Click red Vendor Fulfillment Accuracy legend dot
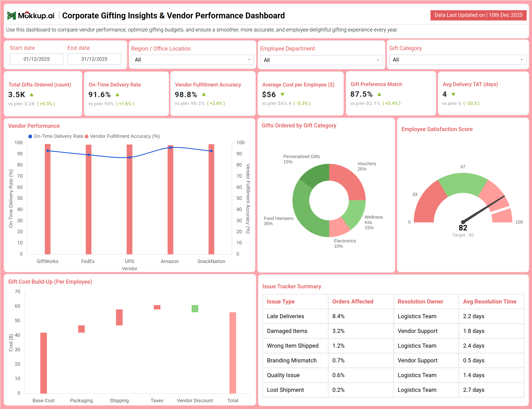Screen dimensions: 532x409 point(87,136)
